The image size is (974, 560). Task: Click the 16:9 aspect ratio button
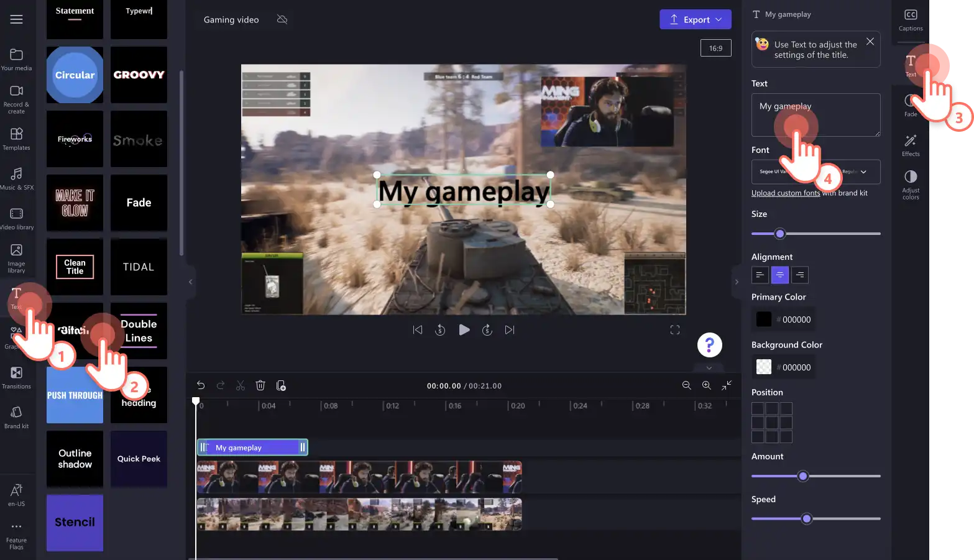click(715, 48)
